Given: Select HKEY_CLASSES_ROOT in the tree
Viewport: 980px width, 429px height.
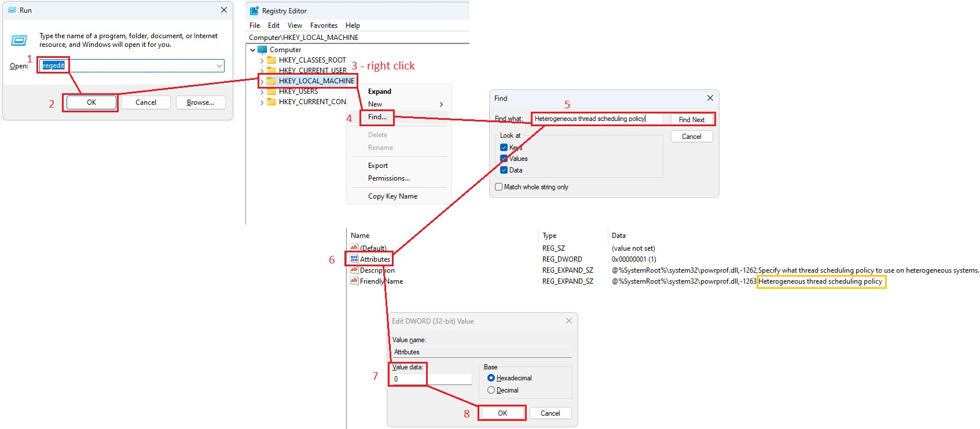Looking at the screenshot, I should point(312,60).
